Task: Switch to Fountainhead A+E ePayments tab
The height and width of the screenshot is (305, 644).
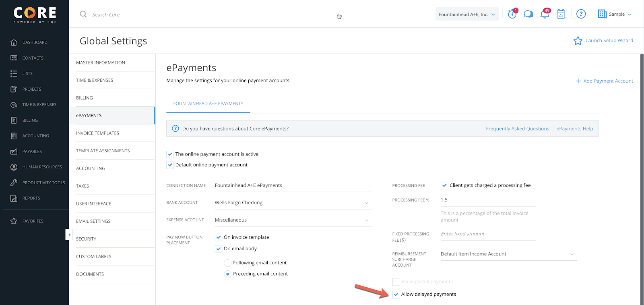Action: click(x=208, y=104)
